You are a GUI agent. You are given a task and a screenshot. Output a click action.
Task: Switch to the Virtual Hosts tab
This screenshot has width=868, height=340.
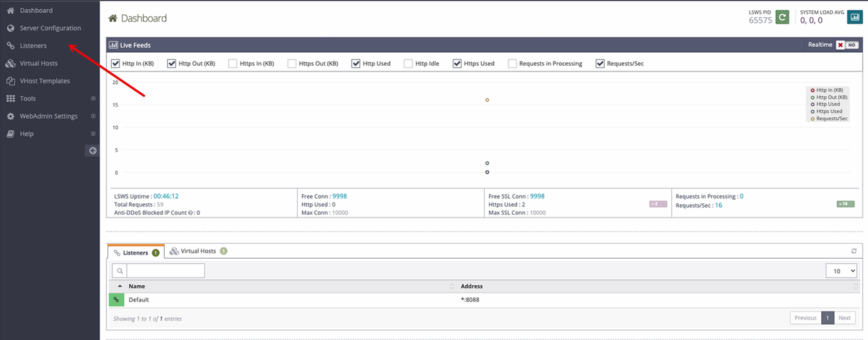pos(198,251)
